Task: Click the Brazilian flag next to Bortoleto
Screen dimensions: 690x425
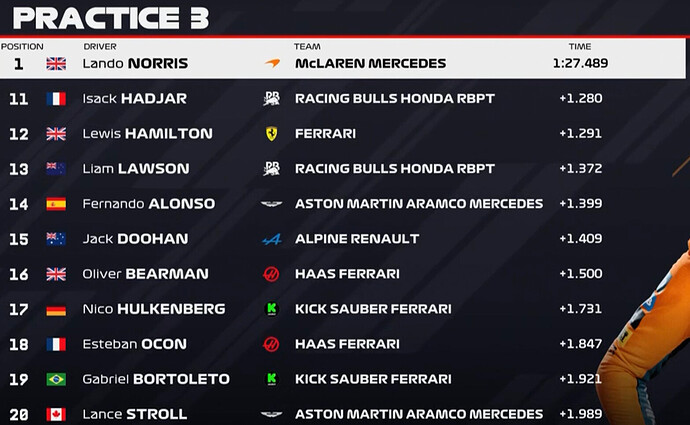Action: [x=56, y=379]
